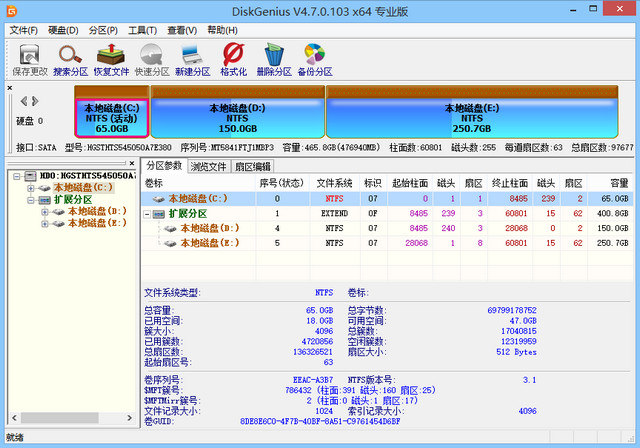
Task: Switch to the 浏览文件 tab
Action: pos(209,166)
